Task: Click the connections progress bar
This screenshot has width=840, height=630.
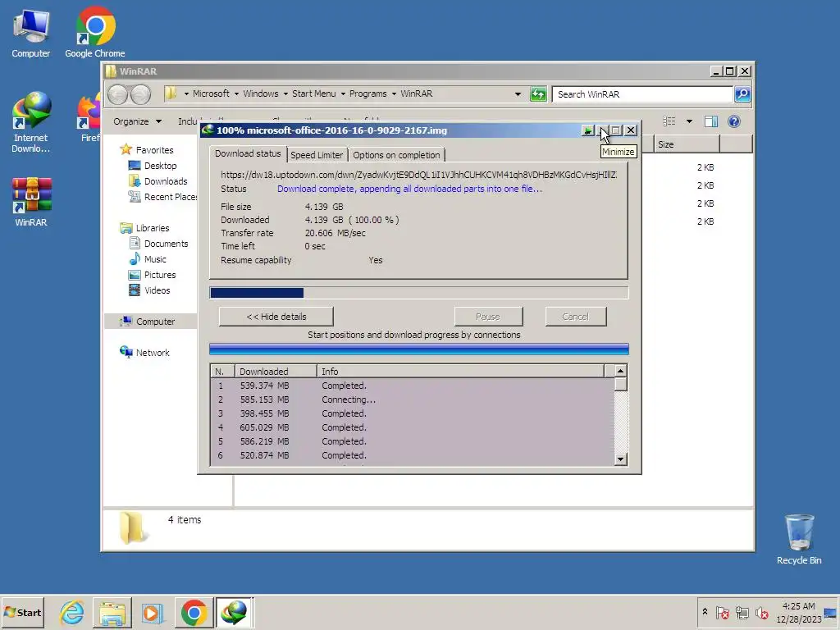Action: [419, 349]
